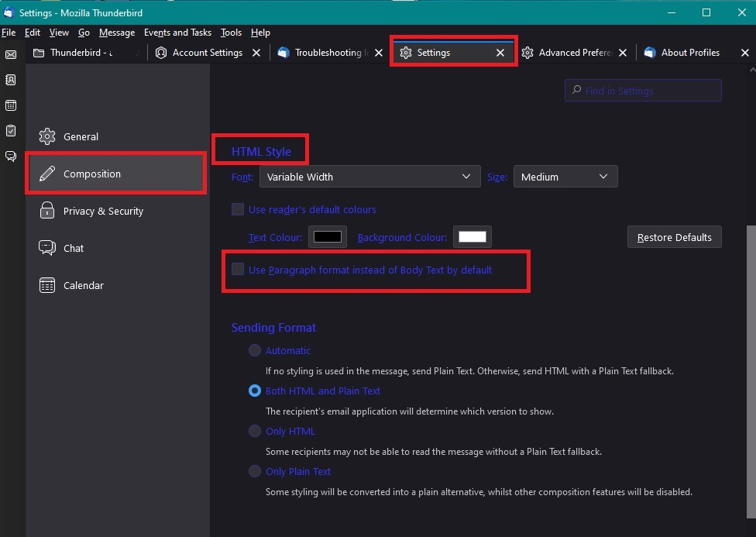This screenshot has height=537, width=756.
Task: Open the Tools menu
Action: (231, 33)
